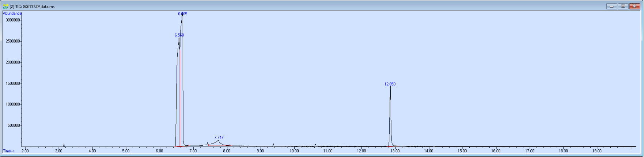Click the 3.00 time axis value
The image size is (644, 157).
click(58, 151)
